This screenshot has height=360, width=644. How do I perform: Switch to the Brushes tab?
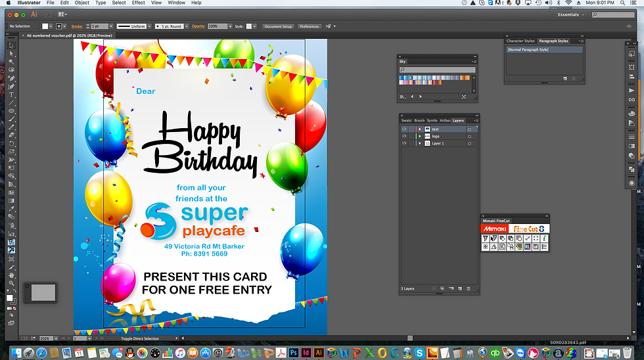419,121
